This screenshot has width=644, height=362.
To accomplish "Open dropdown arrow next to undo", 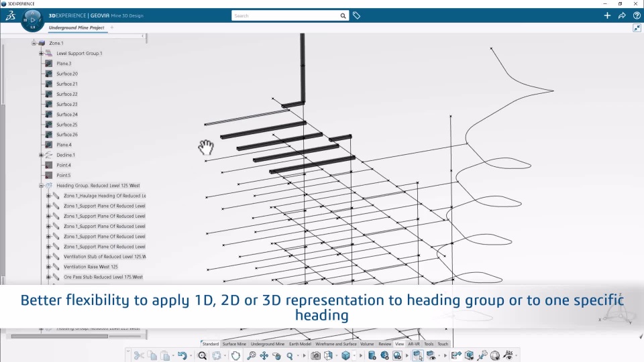I will click(x=191, y=356).
